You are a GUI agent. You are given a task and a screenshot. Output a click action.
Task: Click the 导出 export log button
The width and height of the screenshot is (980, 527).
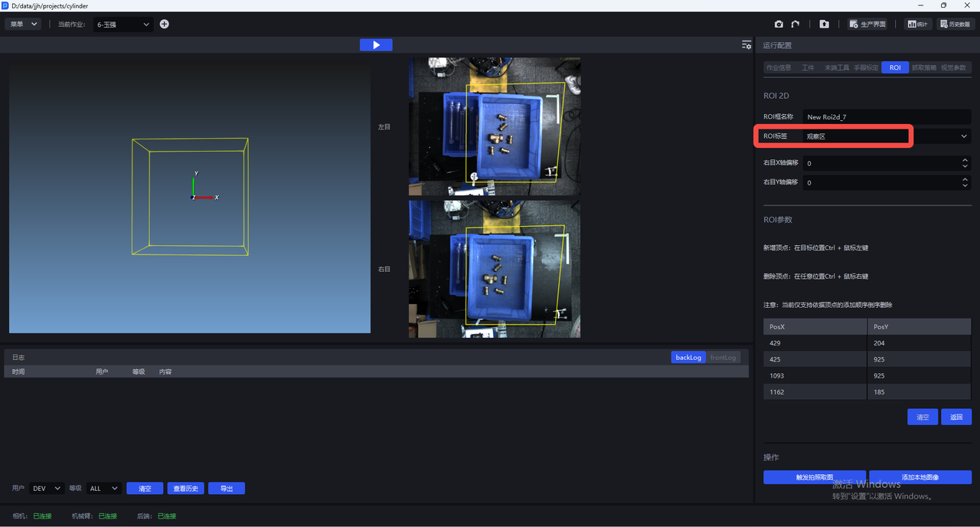[x=226, y=489]
